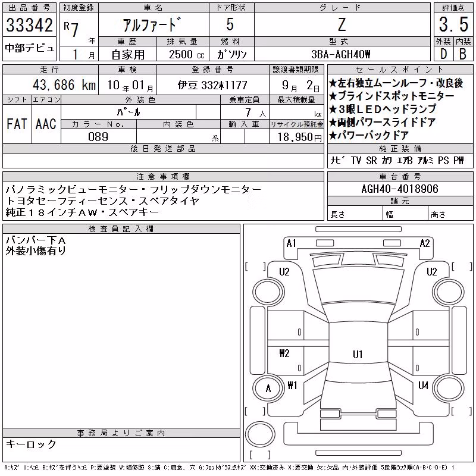The height and width of the screenshot is (476, 476).
Task: Click note line 純正18インチAW・スペアキー
Action: (82, 212)
